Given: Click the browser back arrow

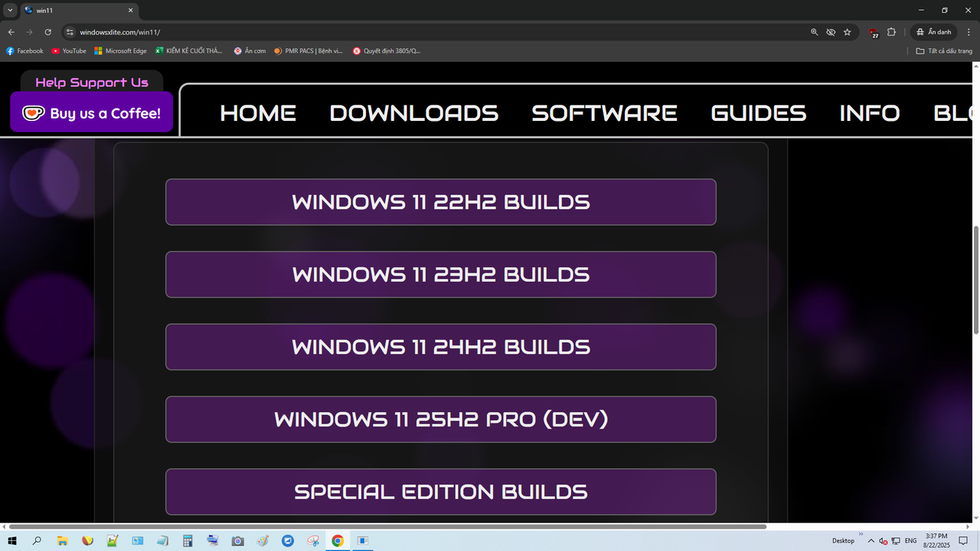Looking at the screenshot, I should click(10, 31).
